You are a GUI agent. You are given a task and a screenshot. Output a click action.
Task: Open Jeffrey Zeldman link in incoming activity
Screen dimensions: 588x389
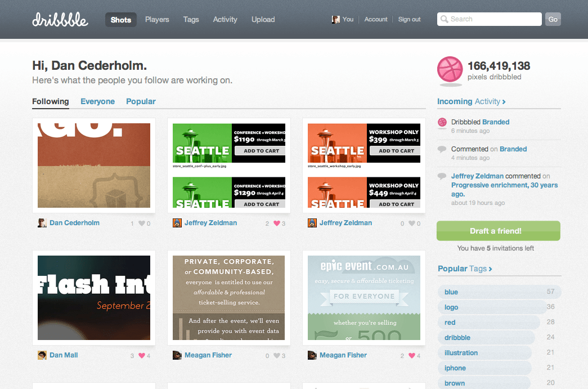pyautogui.click(x=477, y=176)
